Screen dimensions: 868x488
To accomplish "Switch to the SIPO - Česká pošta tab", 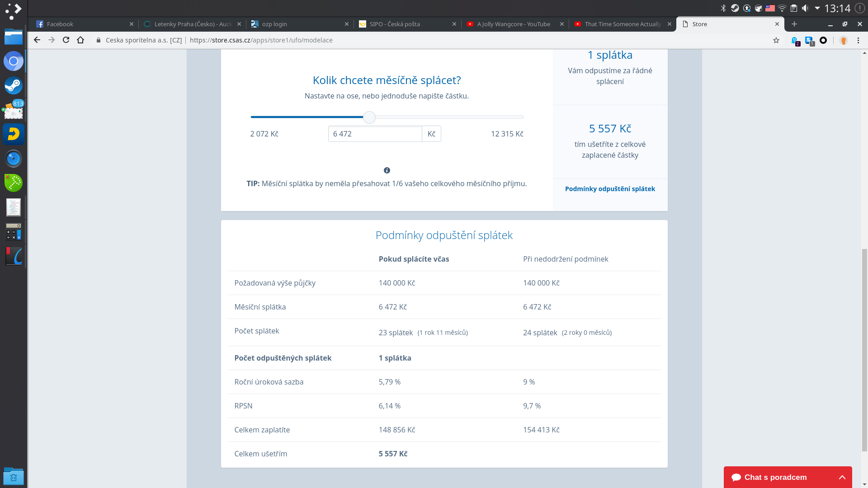I will point(408,24).
